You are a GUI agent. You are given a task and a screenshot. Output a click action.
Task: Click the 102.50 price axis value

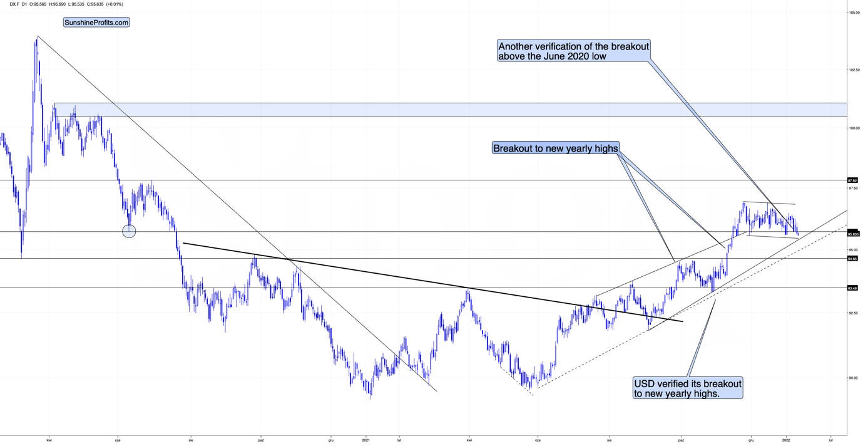tap(854, 70)
